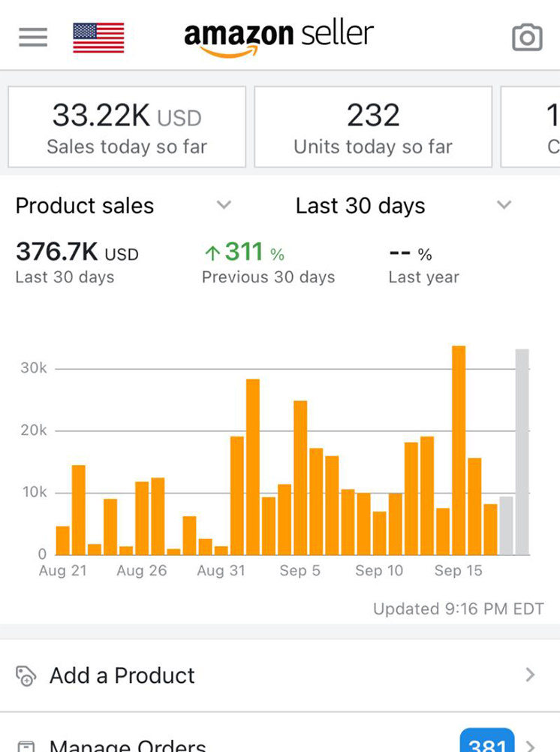Tap the green up arrow trend indicator
This screenshot has height=752, width=560.
pos(212,255)
